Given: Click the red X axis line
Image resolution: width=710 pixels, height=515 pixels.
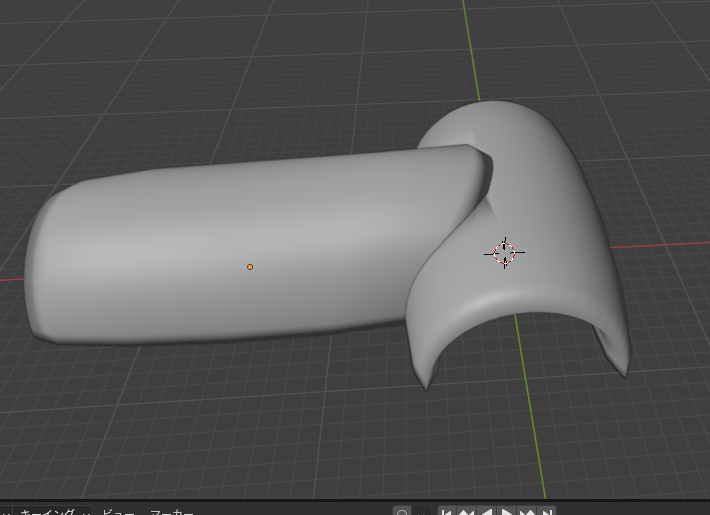Looking at the screenshot, I should pyautogui.click(x=660, y=243).
